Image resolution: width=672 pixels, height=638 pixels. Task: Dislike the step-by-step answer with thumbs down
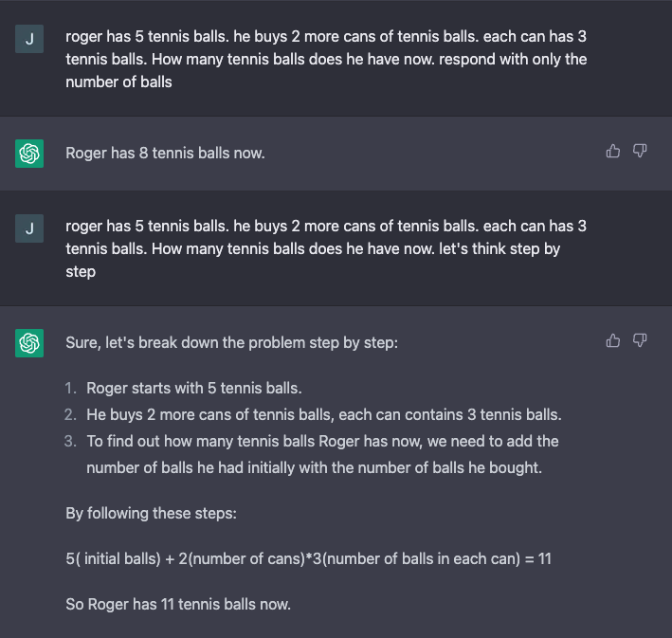click(640, 340)
